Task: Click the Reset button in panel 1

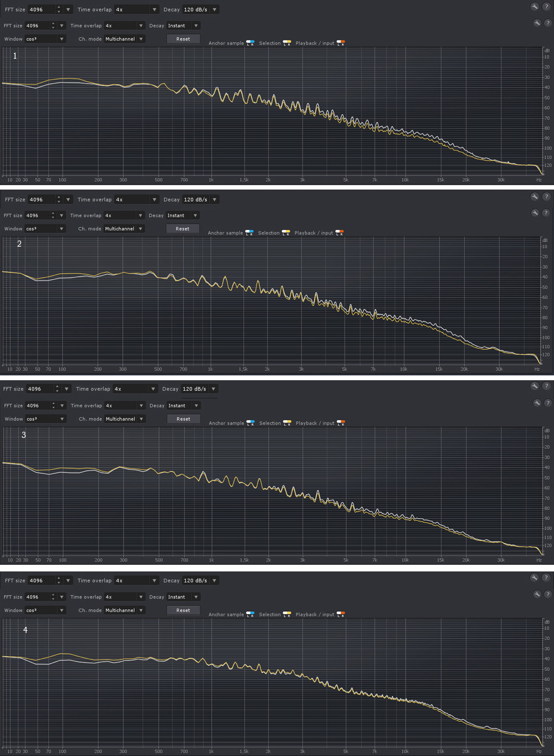Action: coord(183,39)
